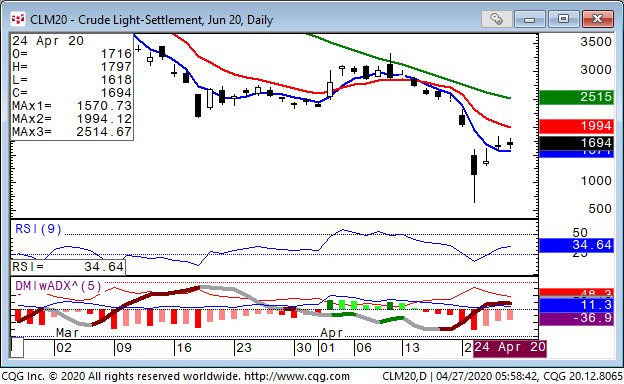
Task: Select the DMIwADX^(5) study label
Action: click(58, 286)
